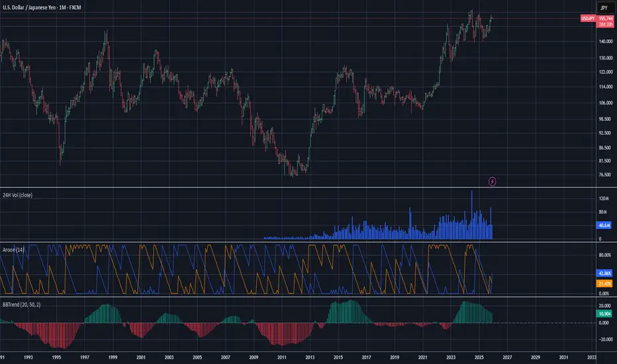Image resolution: width=617 pixels, height=364 pixels.
Task: Click the 2017 time axis label
Action: 366,357
